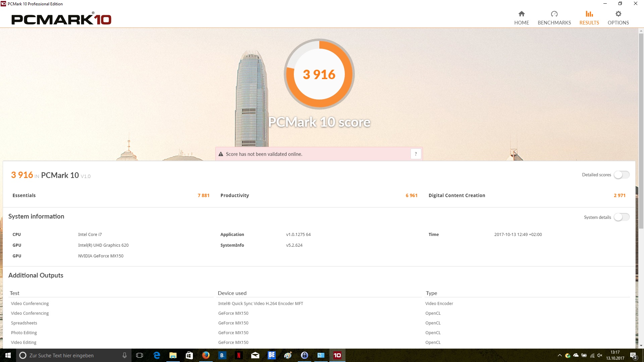The height and width of the screenshot is (362, 644).
Task: Click the Intel(R) UHD Graphics 620 value
Action: (x=103, y=245)
